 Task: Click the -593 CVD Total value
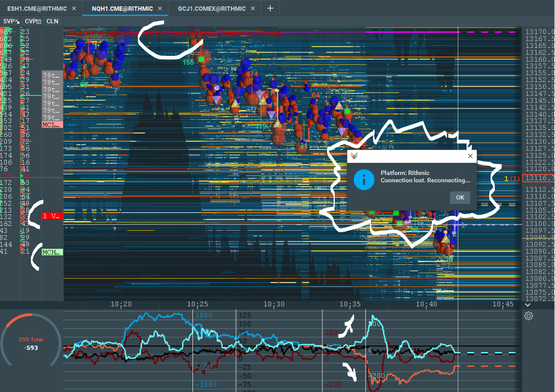(x=31, y=348)
